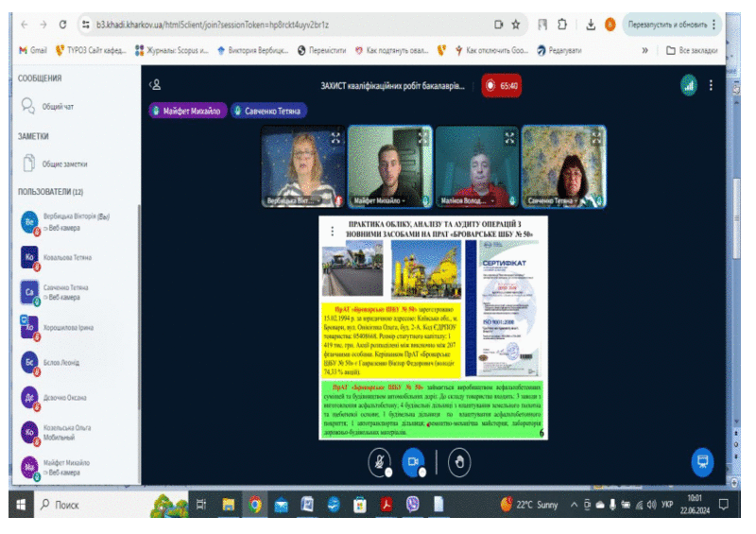Select user Дєвочко Оксана in list
This screenshot has width=756, height=534.
coord(77,398)
